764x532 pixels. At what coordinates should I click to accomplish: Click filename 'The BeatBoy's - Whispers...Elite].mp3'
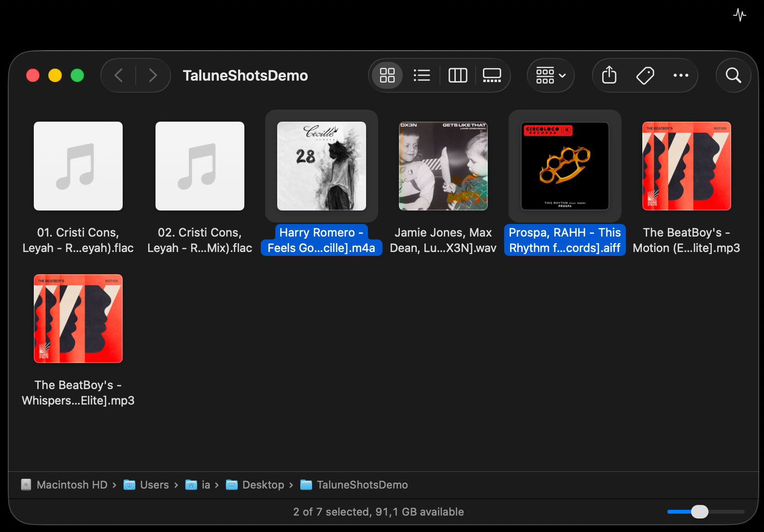click(78, 392)
